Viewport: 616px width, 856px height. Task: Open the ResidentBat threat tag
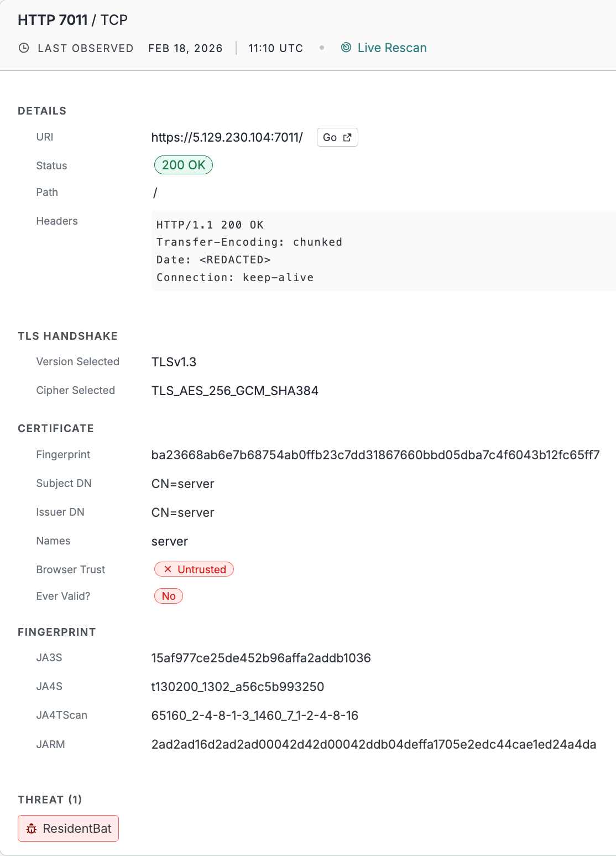[69, 828]
